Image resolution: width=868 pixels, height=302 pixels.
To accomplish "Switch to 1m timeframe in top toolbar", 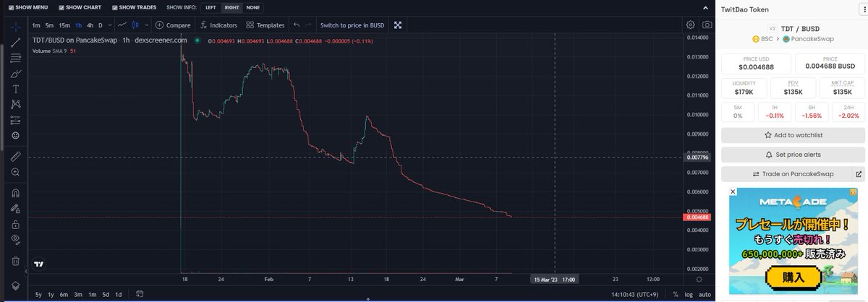I will pos(36,25).
